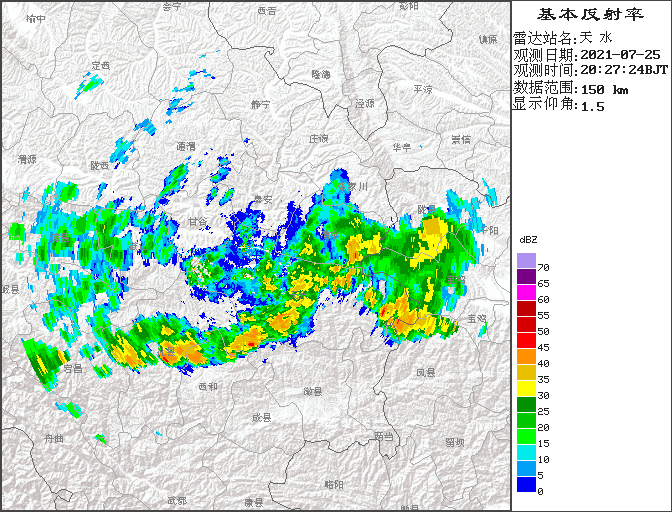This screenshot has height=512, width=672.
Task: Click the 平凉 place label on map
Action: pos(423,89)
